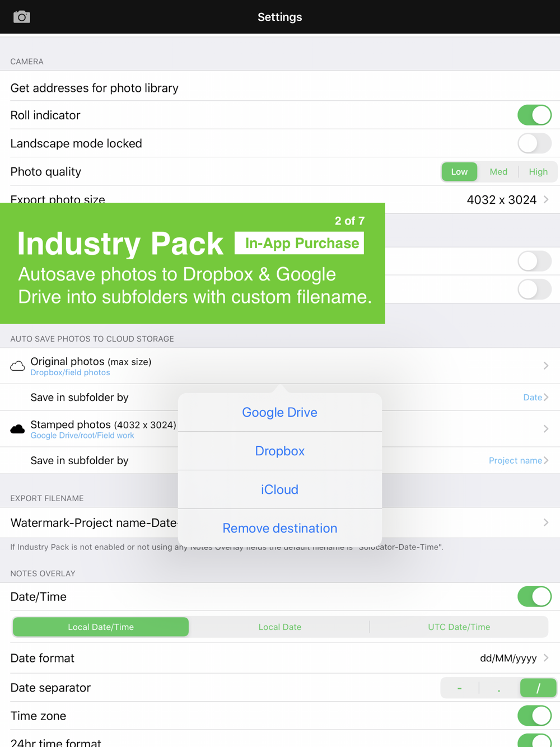The width and height of the screenshot is (560, 747).
Task: Open the camera icon in header
Action: coord(22,17)
